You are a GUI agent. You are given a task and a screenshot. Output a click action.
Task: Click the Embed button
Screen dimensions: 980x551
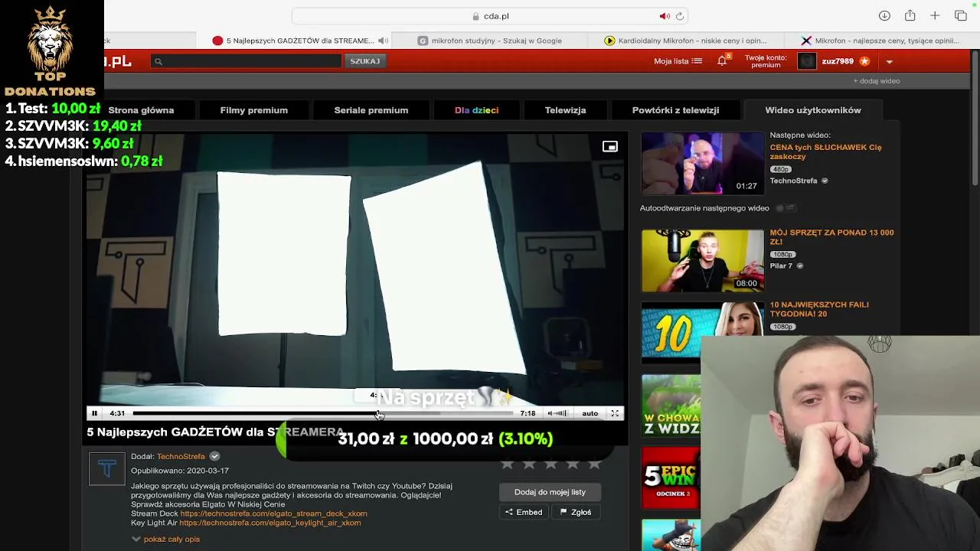tap(524, 512)
